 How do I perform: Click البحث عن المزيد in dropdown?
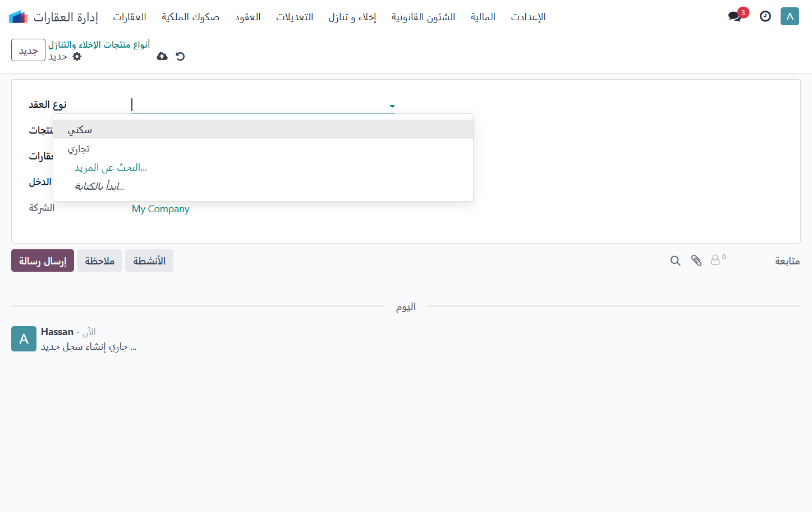tap(111, 167)
